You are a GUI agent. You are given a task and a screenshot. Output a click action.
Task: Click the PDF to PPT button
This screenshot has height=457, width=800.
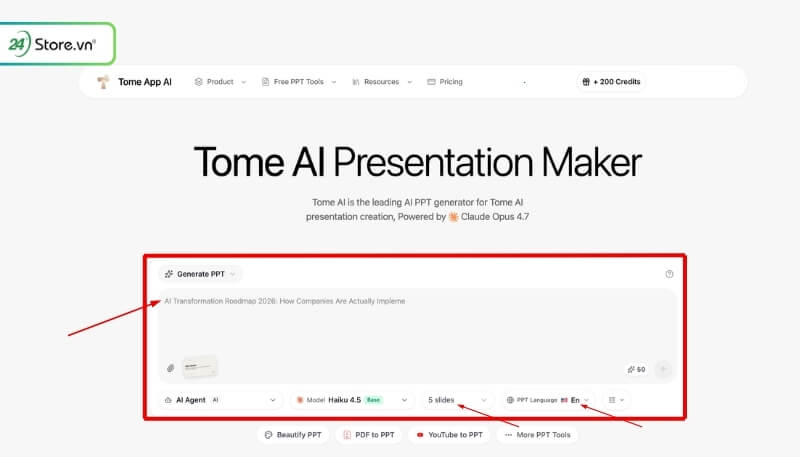tap(368, 435)
